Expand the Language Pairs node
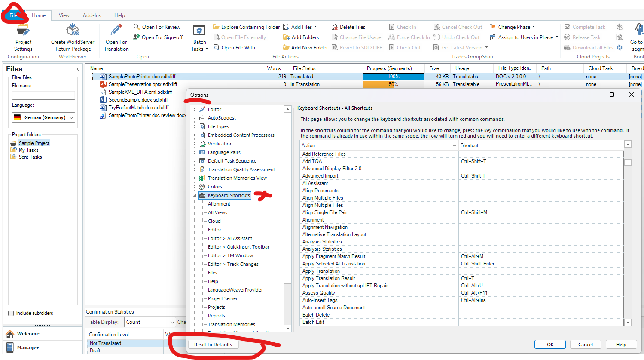Viewport: 644px width, 360px height. [x=195, y=152]
